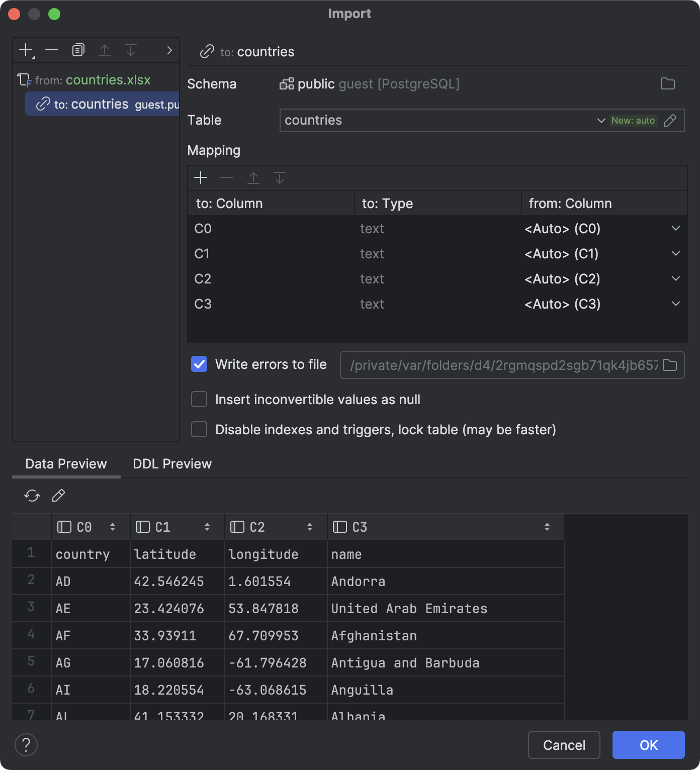Open the countries table dropdown

600,120
